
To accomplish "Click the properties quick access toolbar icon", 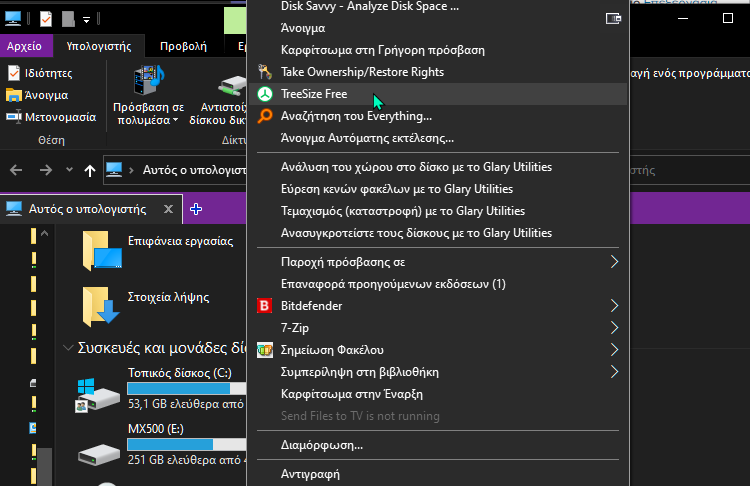I will pos(46,19).
